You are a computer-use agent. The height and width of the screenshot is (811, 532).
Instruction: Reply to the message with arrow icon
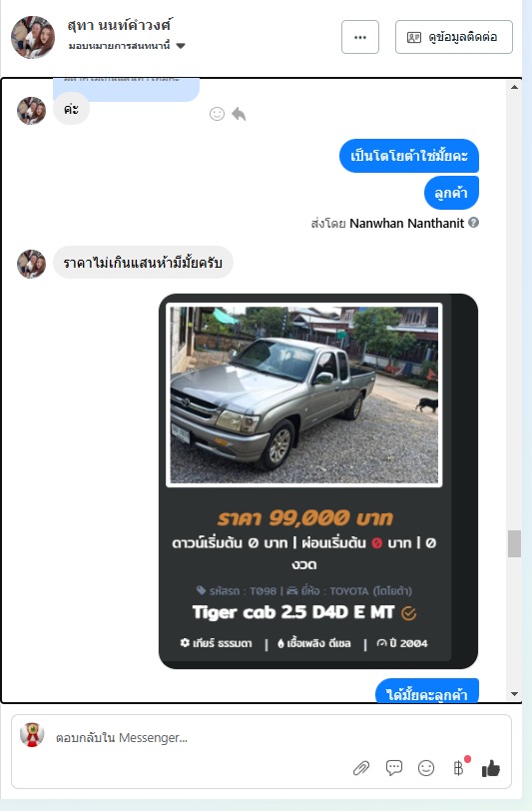pos(239,114)
